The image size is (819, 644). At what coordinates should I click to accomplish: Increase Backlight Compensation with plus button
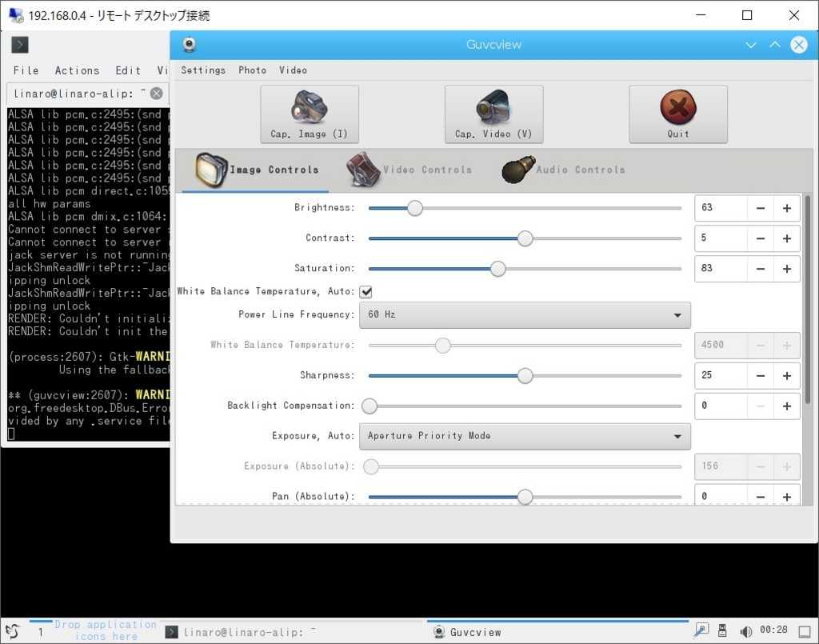[787, 406]
